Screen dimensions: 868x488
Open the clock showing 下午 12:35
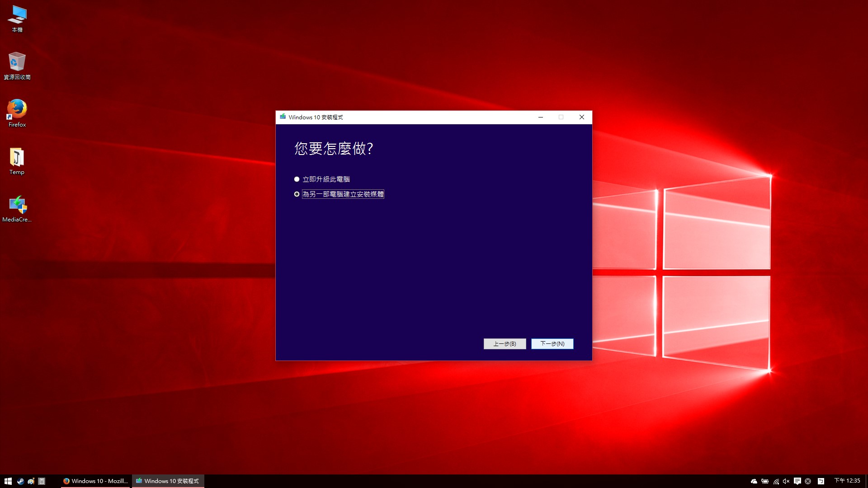[x=847, y=481]
